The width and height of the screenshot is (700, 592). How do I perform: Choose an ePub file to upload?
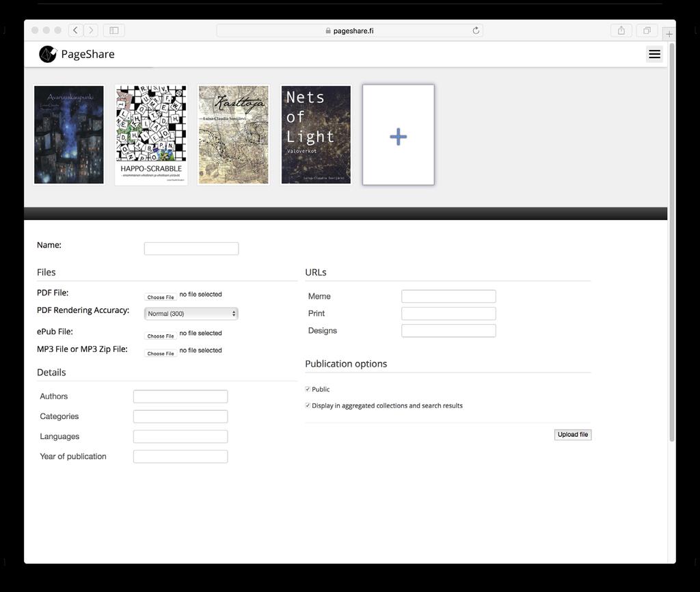[160, 336]
